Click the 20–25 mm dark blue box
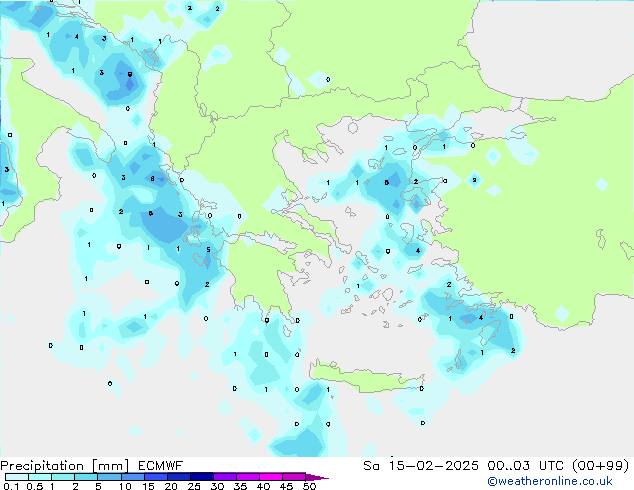 tap(179, 477)
